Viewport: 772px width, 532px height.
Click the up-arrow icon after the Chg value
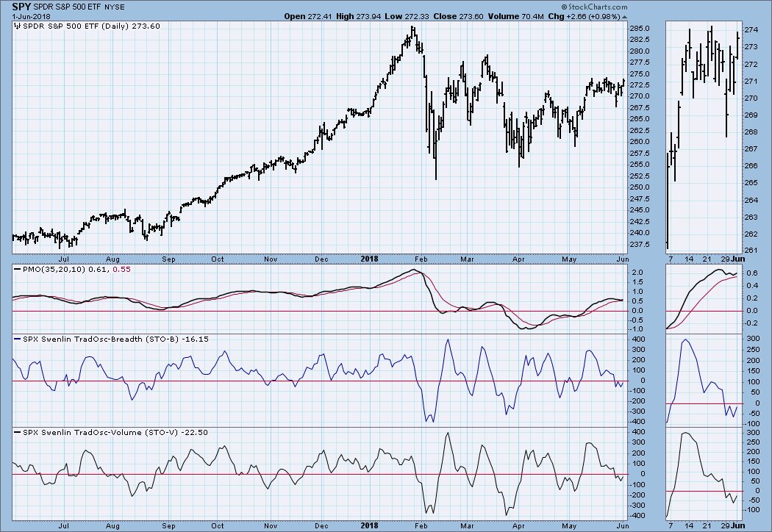[x=625, y=17]
